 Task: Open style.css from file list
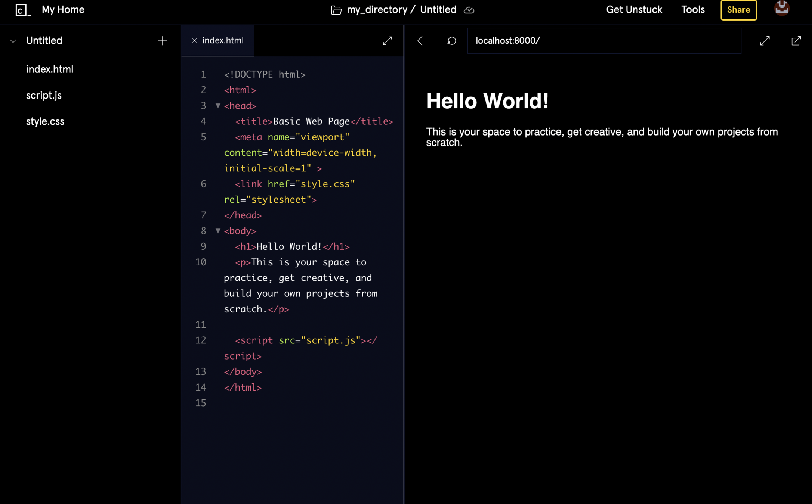45,122
